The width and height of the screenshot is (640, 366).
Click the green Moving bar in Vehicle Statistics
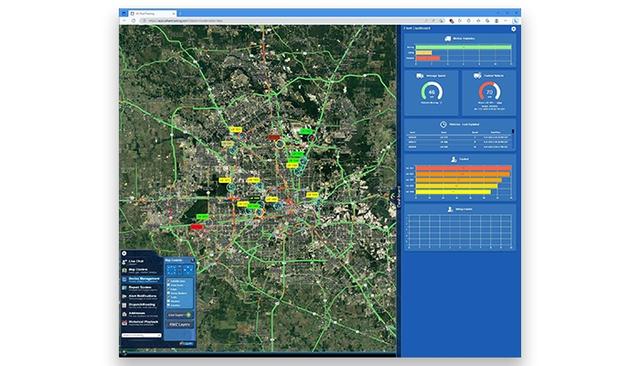pos(463,47)
